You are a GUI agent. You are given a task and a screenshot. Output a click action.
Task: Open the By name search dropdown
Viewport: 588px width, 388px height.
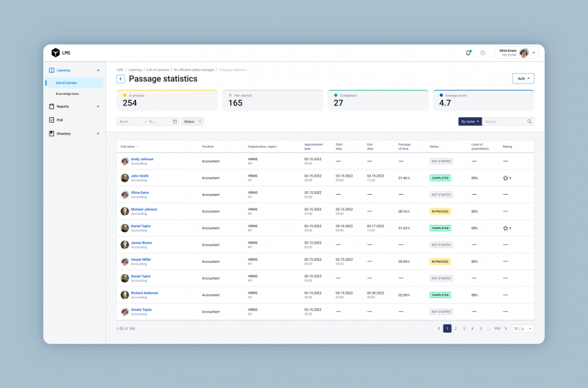[x=470, y=121]
